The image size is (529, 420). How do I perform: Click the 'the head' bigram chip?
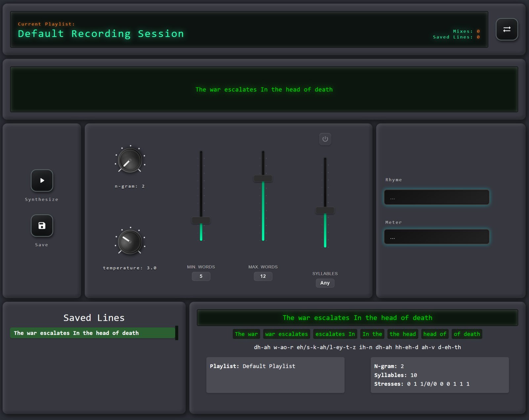(403, 334)
